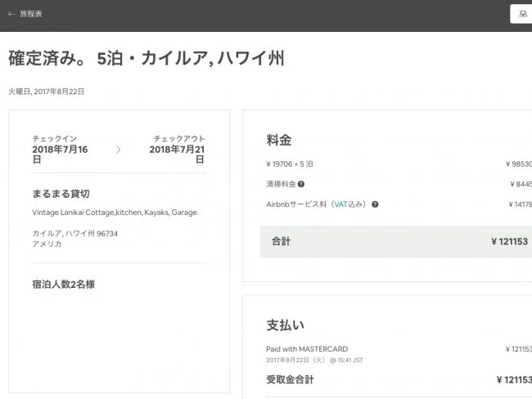The height and width of the screenshot is (399, 532).
Task: Click the 確定済み confirmation heading
Action: click(147, 58)
